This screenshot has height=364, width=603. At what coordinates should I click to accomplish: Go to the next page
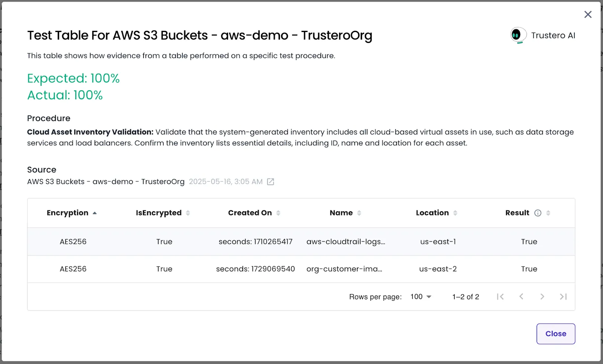pos(542,297)
